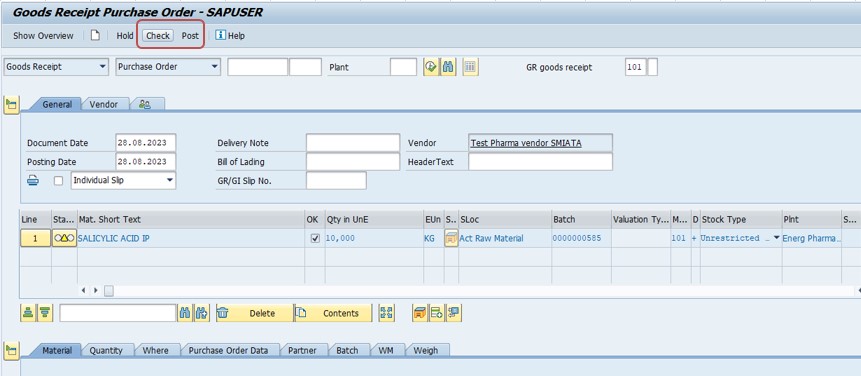Click the Contents button

(333, 313)
